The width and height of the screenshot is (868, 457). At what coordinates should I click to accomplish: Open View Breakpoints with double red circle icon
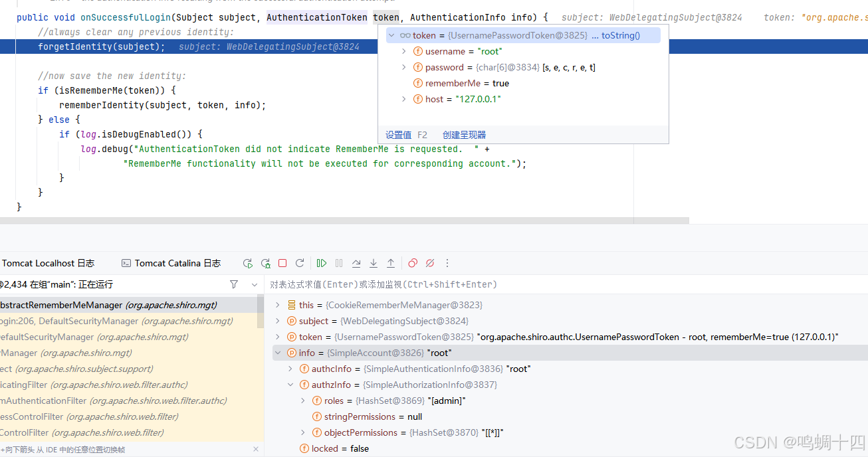[x=413, y=263]
